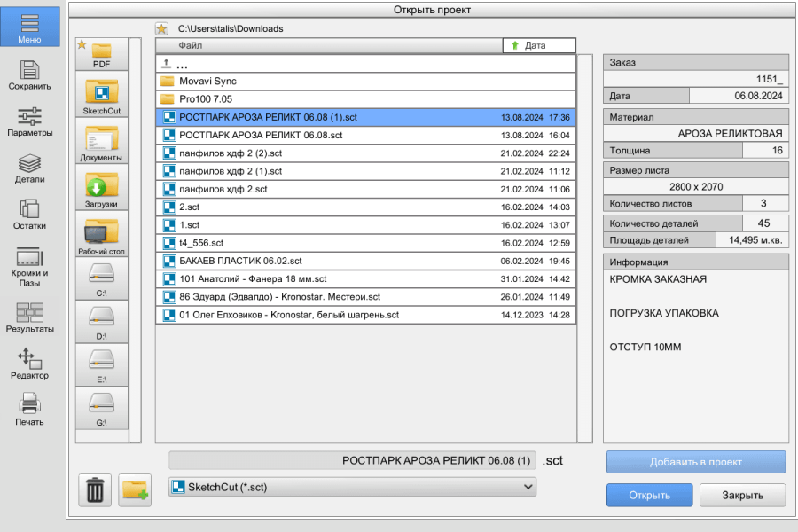798x532 pixels.
Task: Select drive C:\
Action: point(102,279)
